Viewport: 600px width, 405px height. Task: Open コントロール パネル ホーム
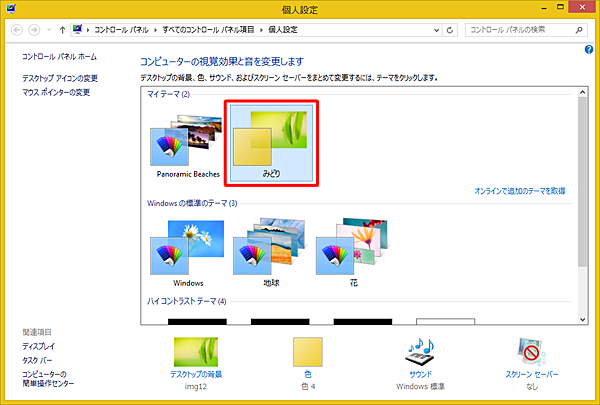(59, 57)
